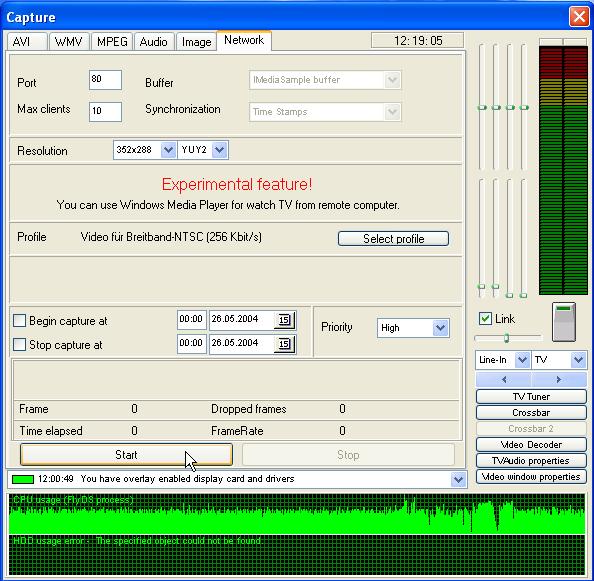594x581 pixels.
Task: Click the HDD usage error graph
Action: 297,555
